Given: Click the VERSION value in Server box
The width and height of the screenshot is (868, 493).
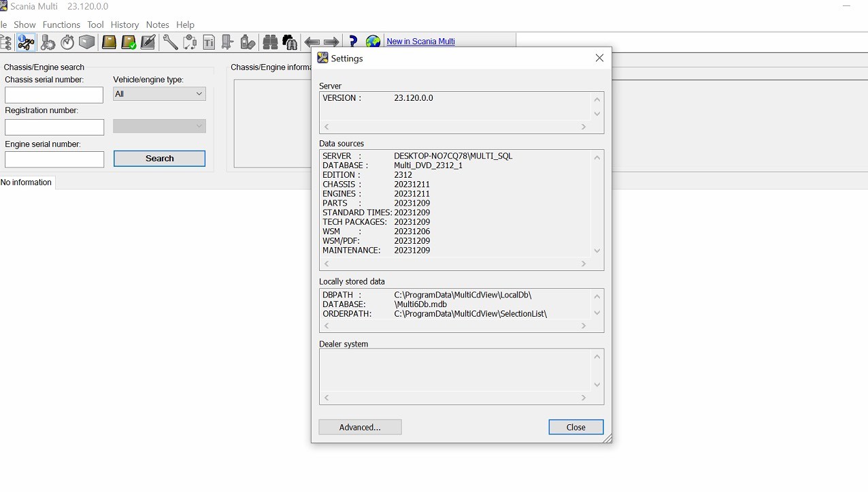Looking at the screenshot, I should click(x=414, y=98).
